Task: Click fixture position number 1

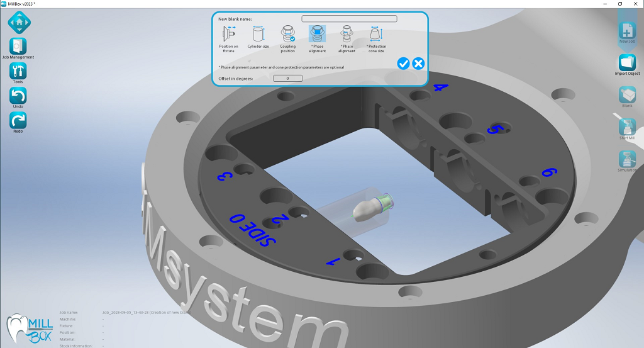Action: coord(334,261)
